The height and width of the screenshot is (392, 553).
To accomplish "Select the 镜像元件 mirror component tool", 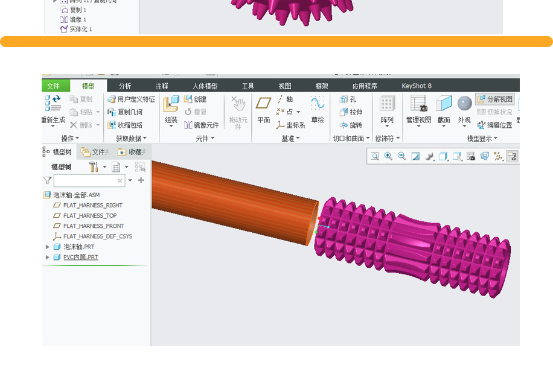I will pos(202,125).
